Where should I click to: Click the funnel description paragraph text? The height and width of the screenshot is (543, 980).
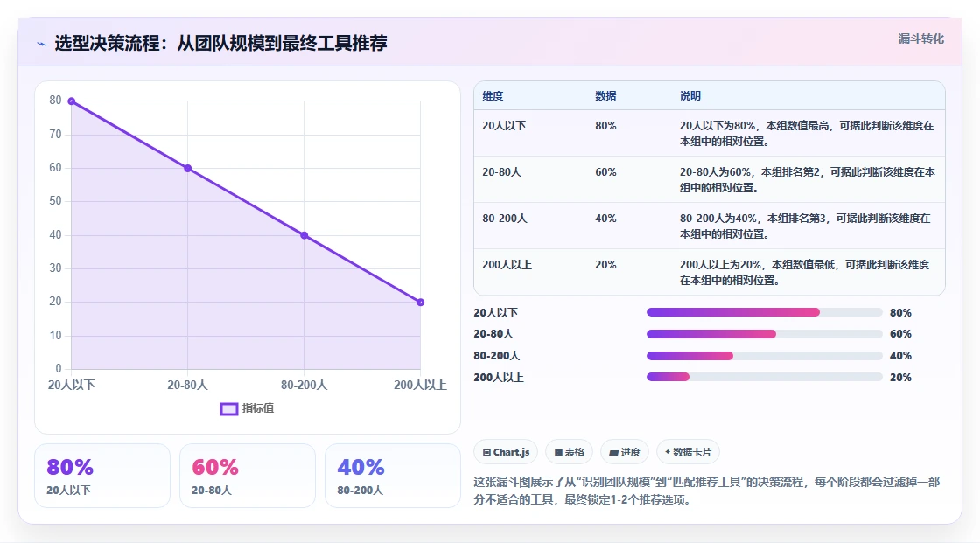(x=707, y=491)
